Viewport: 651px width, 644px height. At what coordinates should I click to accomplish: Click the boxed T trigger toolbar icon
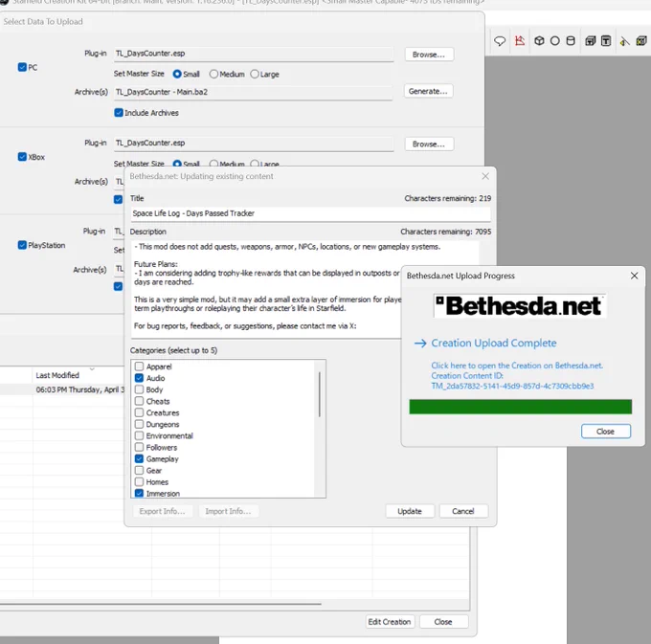[606, 40]
